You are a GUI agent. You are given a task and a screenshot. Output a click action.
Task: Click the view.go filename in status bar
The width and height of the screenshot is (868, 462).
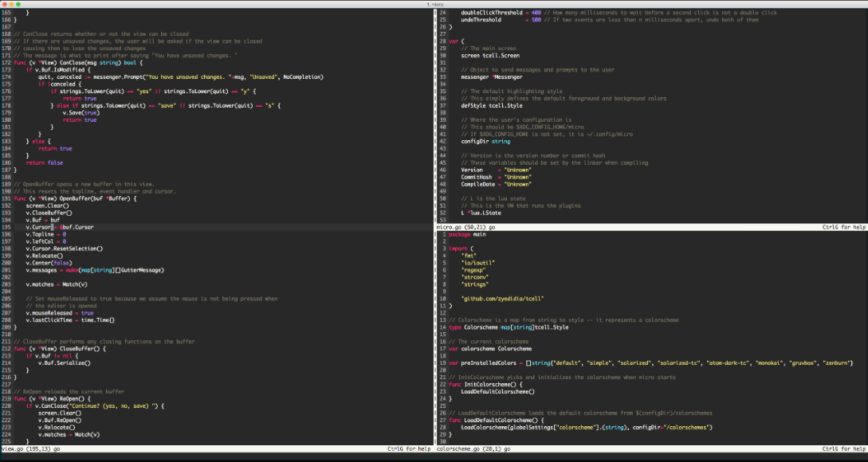tap(12, 449)
